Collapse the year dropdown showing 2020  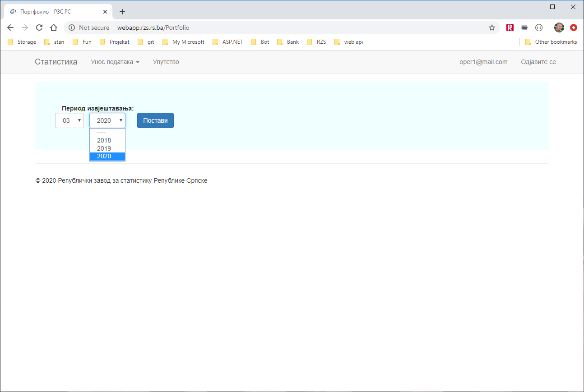point(107,120)
